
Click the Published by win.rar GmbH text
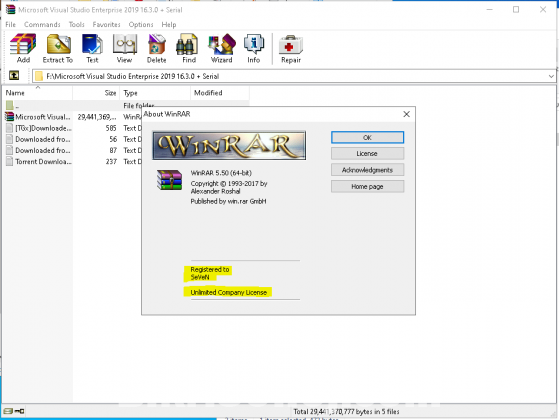(x=229, y=201)
